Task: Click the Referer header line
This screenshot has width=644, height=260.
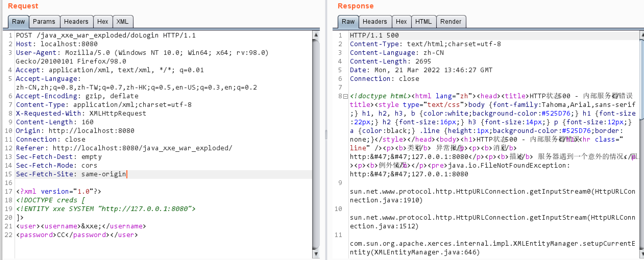Action: click(x=124, y=148)
